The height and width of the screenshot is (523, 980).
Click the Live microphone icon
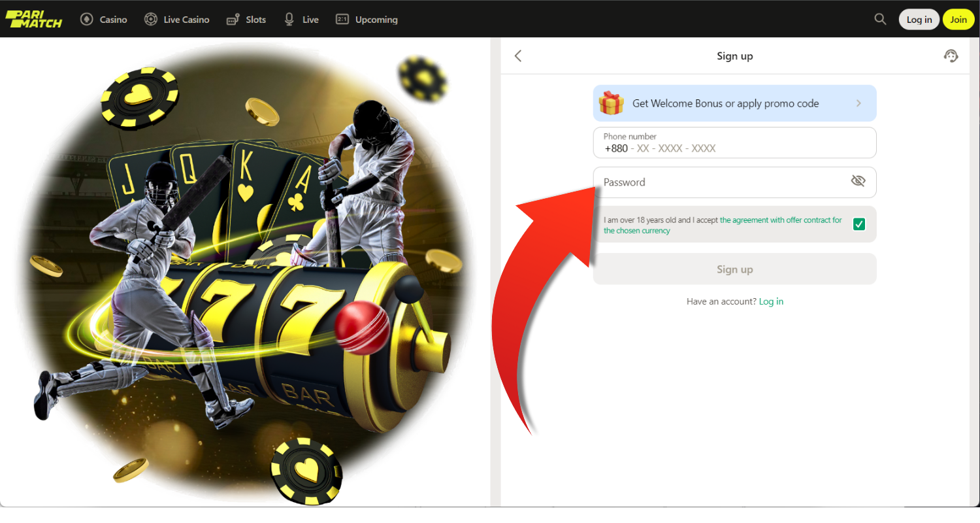click(289, 20)
